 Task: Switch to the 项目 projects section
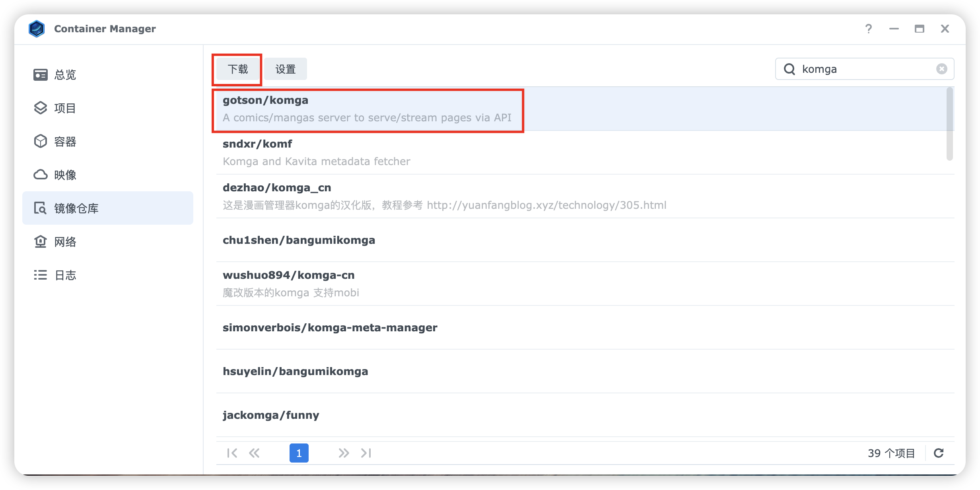pyautogui.click(x=65, y=108)
